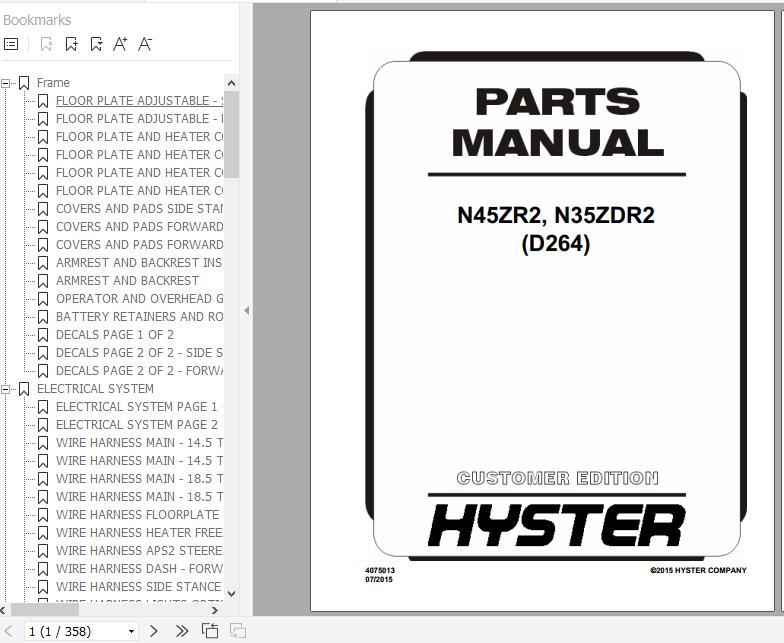The image size is (784, 643).
Task: Open the page number dropdown
Action: [131, 632]
